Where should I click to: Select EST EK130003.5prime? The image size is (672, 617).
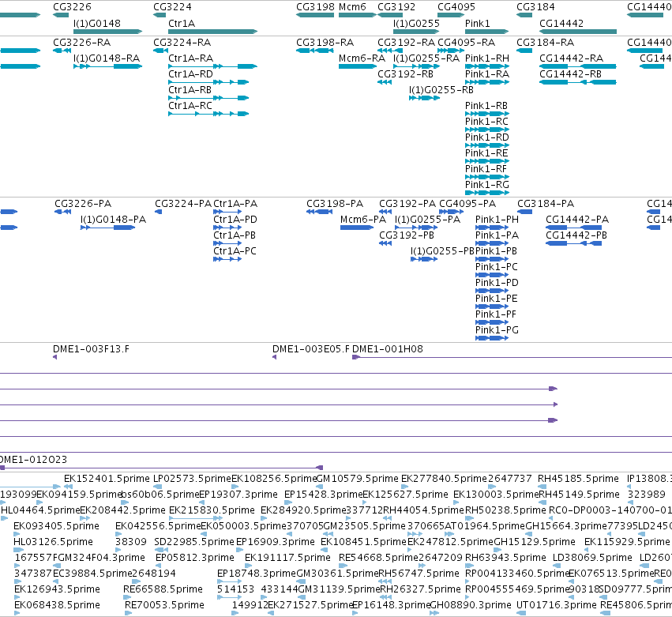pos(495,494)
